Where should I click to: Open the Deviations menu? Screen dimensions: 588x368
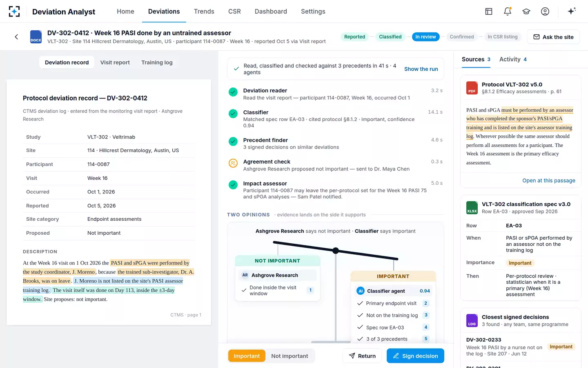point(164,11)
